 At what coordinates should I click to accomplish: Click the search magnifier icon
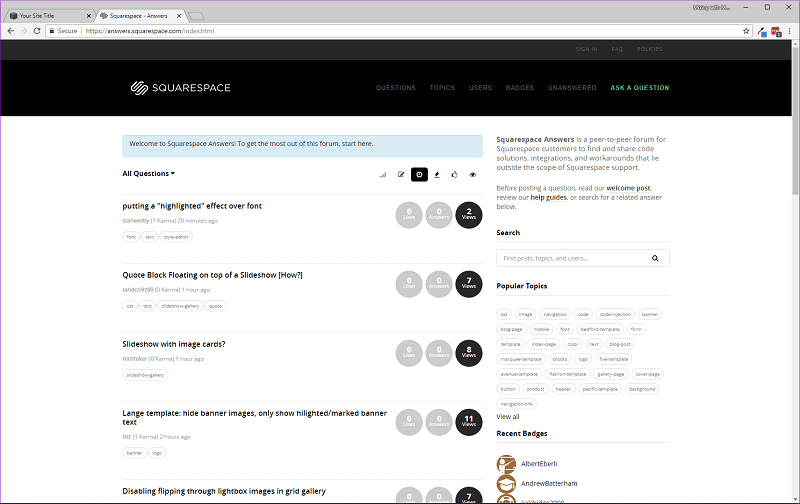click(x=655, y=258)
